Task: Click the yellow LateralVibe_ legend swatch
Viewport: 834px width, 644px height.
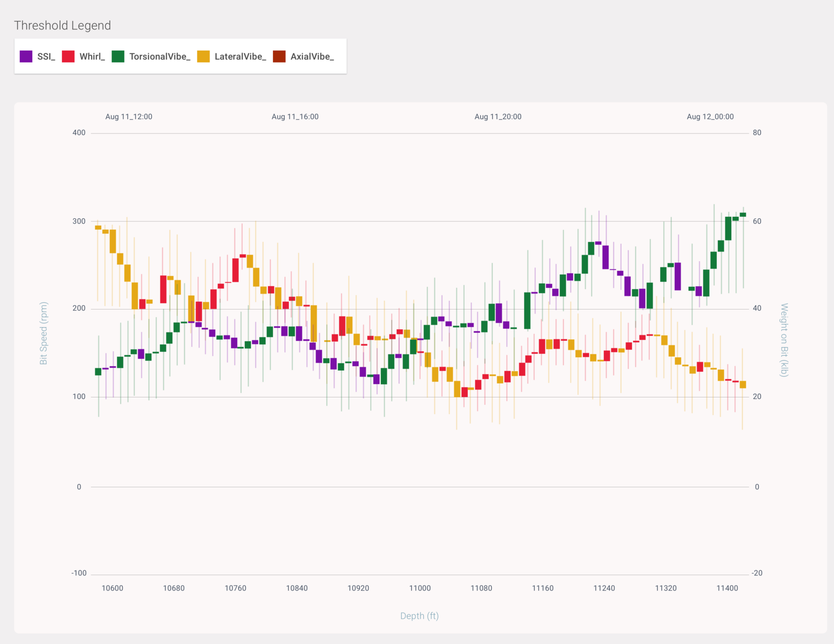Action: pos(204,57)
